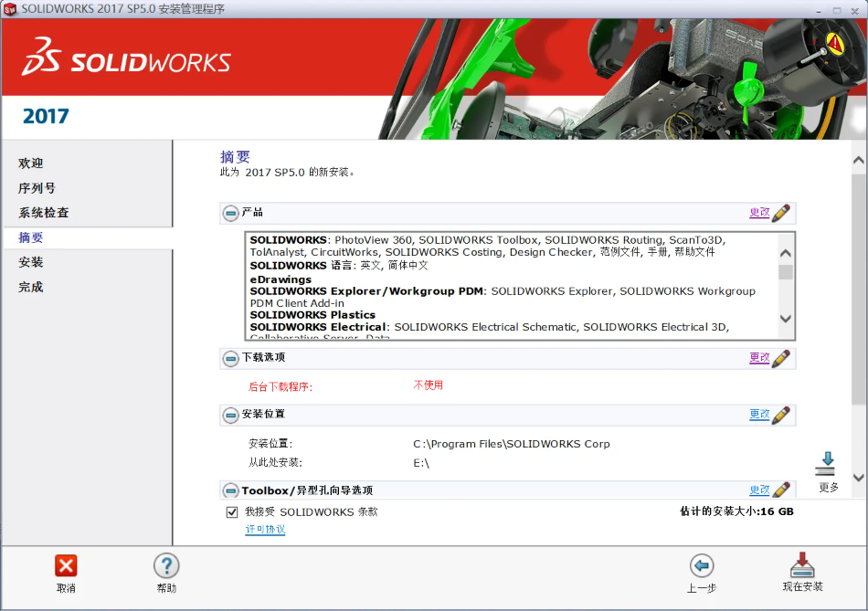Click the pencil icon in the Toolbox section
Screen dimensions: 868x611
(x=780, y=490)
